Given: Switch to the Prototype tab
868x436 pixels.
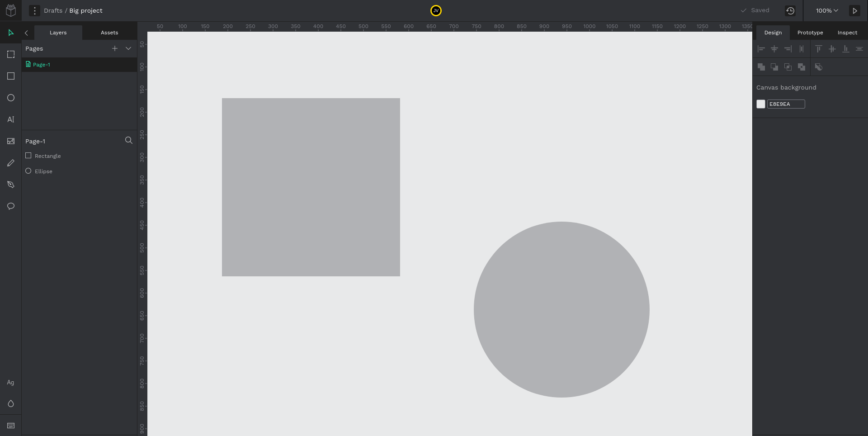Looking at the screenshot, I should tap(810, 33).
